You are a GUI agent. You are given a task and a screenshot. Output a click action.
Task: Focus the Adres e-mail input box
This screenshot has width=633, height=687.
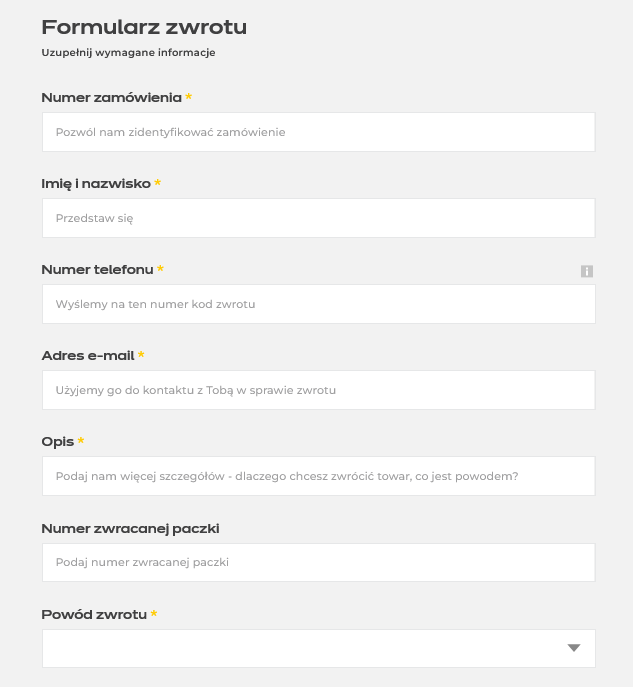(318, 390)
